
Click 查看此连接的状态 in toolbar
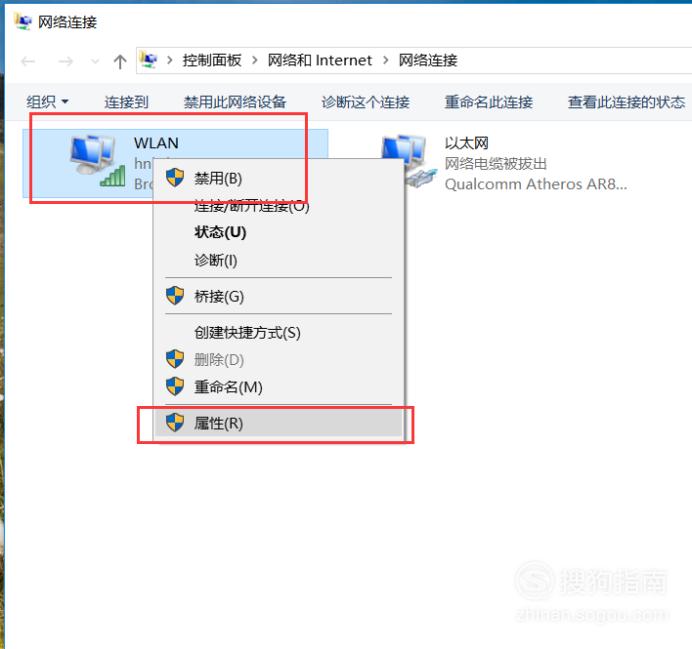626,102
